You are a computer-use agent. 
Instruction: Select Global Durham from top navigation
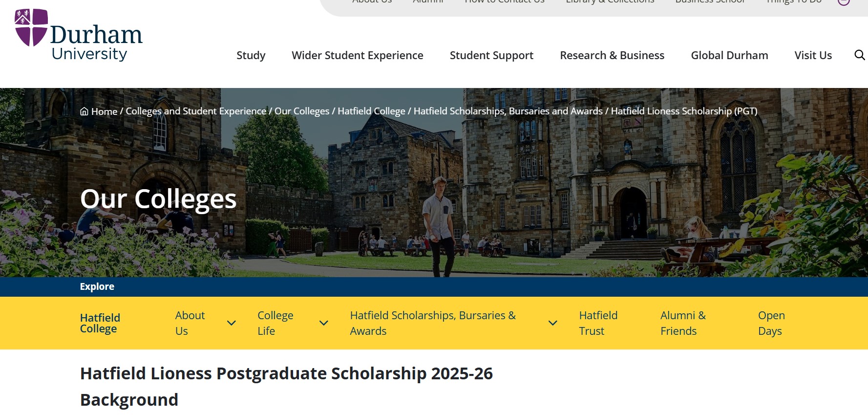click(x=729, y=55)
